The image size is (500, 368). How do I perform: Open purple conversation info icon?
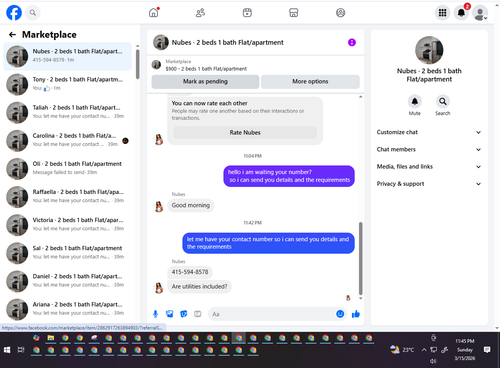[352, 42]
